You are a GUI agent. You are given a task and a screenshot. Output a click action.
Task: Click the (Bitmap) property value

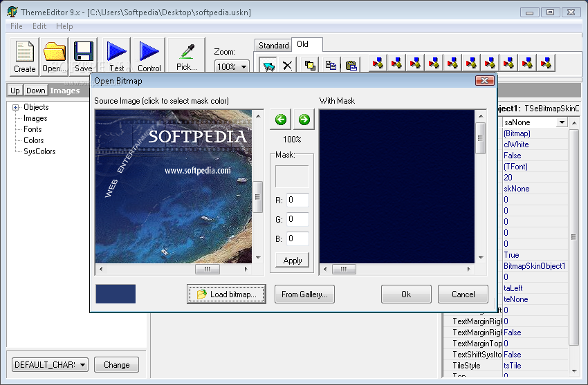point(517,133)
